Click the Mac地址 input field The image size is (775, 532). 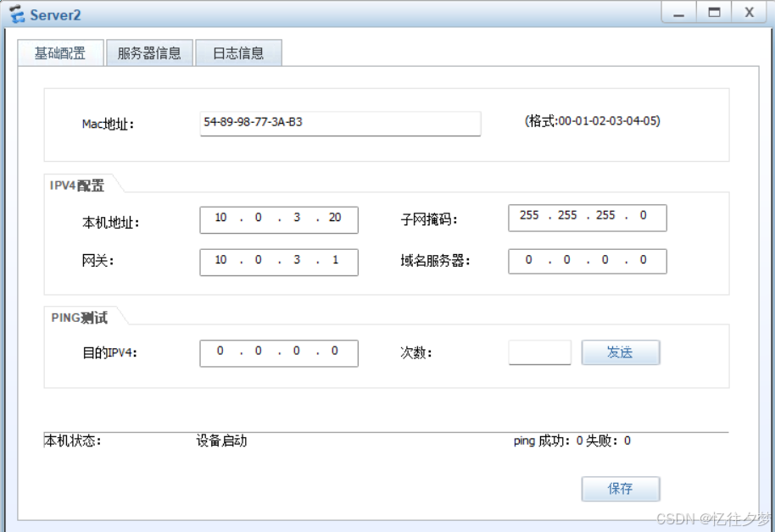(x=340, y=124)
